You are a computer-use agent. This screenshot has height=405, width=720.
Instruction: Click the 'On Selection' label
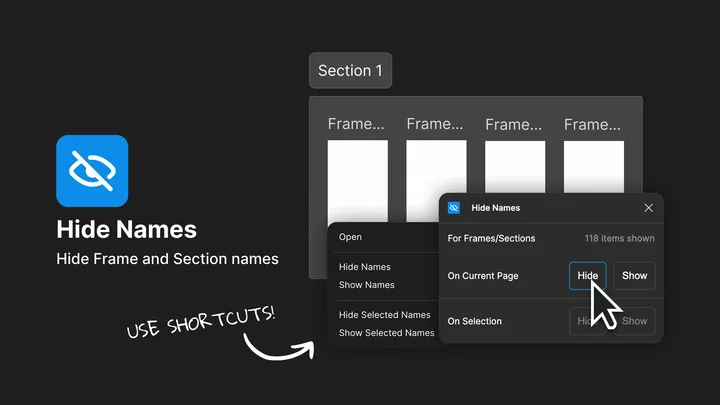474,321
